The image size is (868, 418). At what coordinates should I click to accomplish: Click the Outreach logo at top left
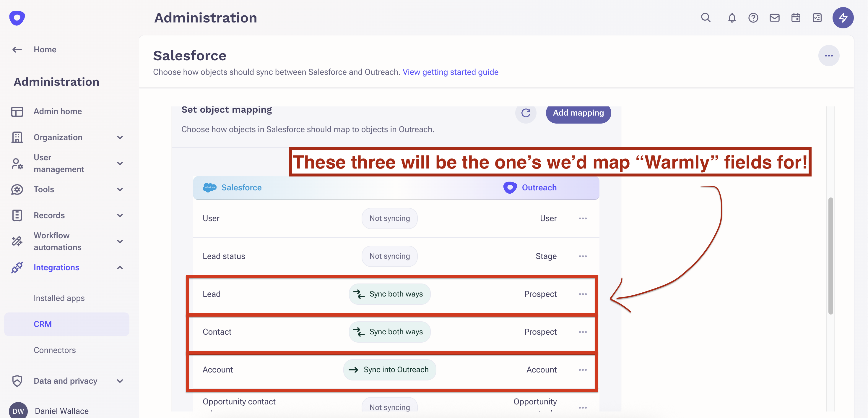[x=17, y=17]
